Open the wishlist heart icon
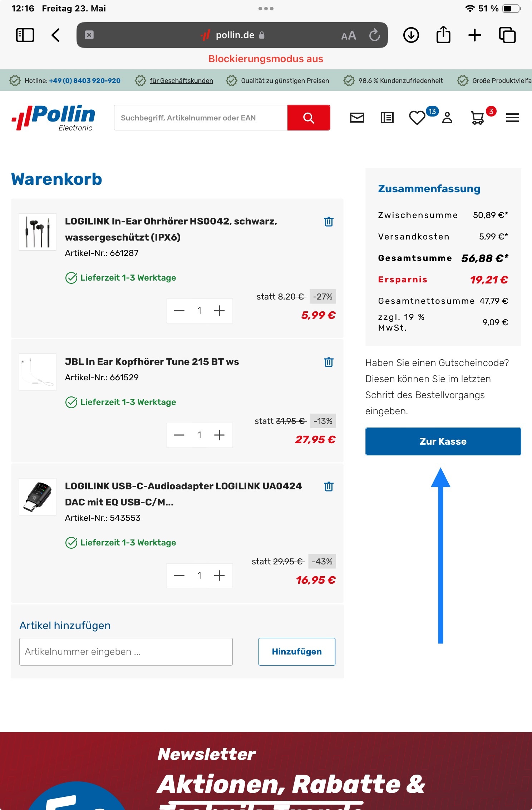Viewport: 532px width, 810px height. pyautogui.click(x=417, y=118)
